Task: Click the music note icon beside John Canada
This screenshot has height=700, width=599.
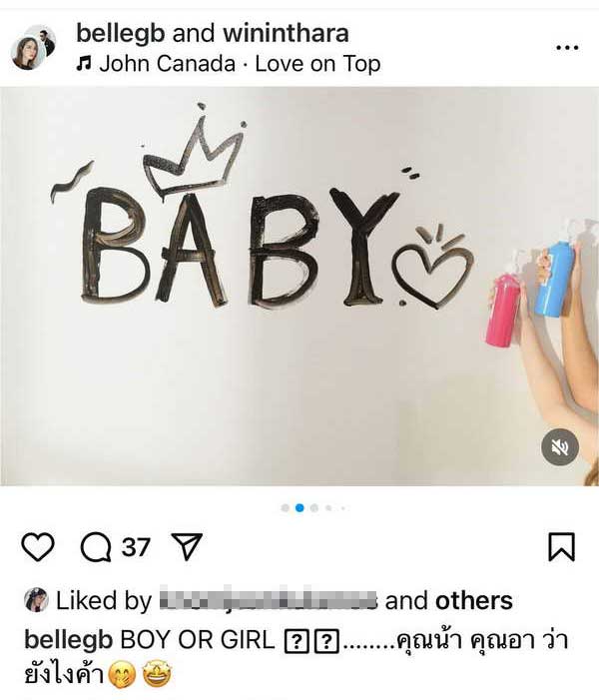Action: tap(84, 64)
